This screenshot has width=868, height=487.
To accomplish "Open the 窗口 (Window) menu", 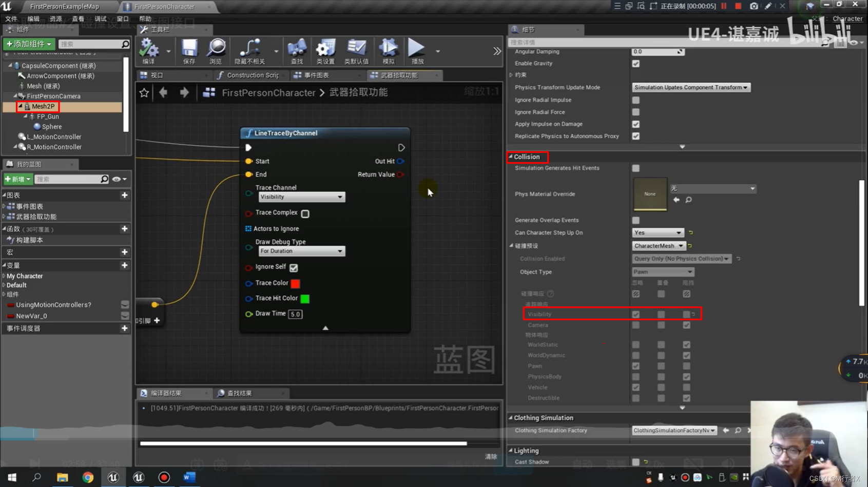I will click(123, 19).
